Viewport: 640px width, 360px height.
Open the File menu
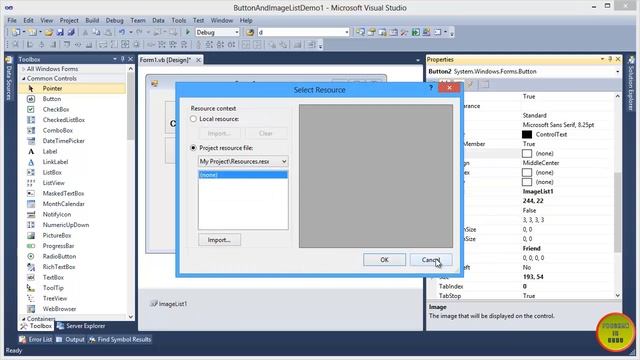(12, 20)
